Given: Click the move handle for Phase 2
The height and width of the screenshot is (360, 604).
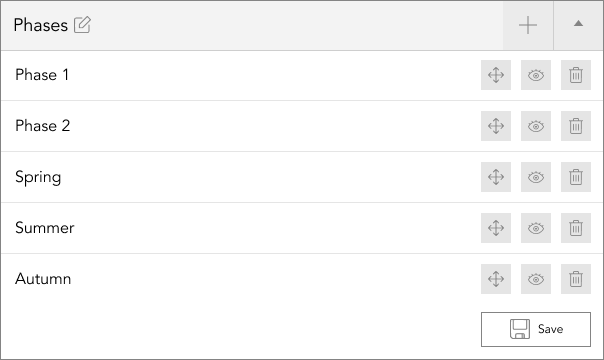Looking at the screenshot, I should click(x=496, y=126).
